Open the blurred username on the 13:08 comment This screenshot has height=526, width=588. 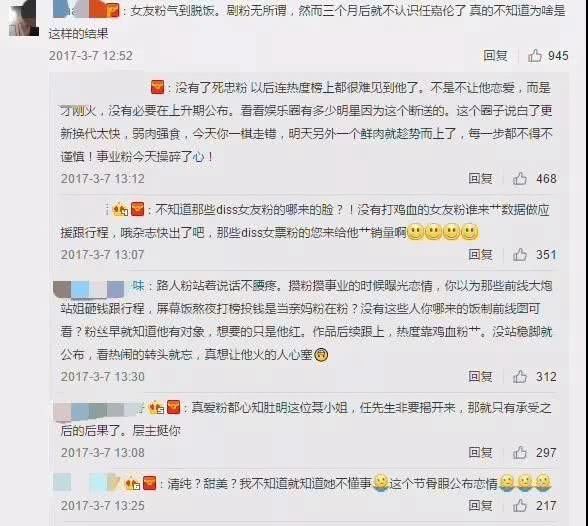pos(99,409)
